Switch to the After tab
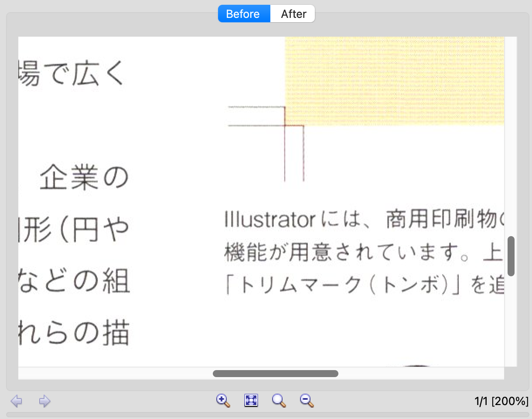532x419 pixels. pos(293,14)
